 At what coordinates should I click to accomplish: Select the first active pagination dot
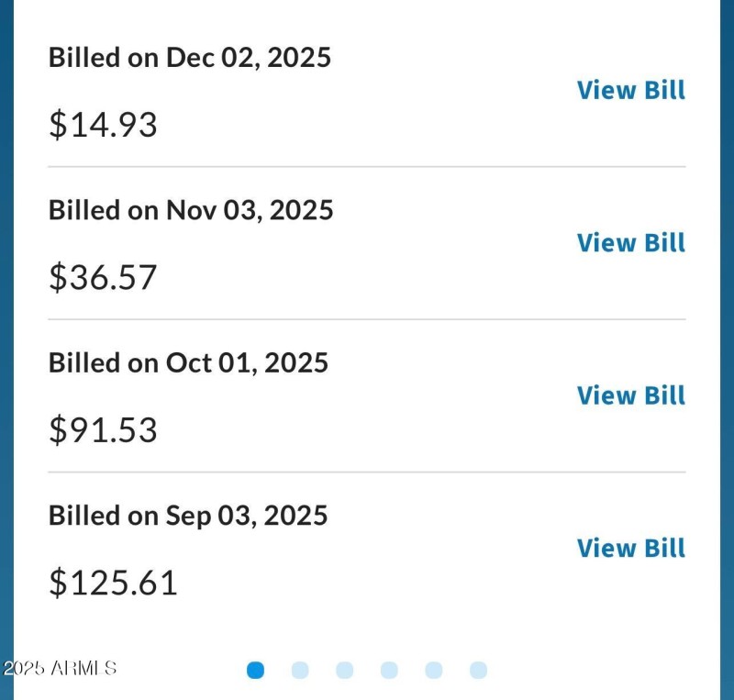click(x=256, y=671)
